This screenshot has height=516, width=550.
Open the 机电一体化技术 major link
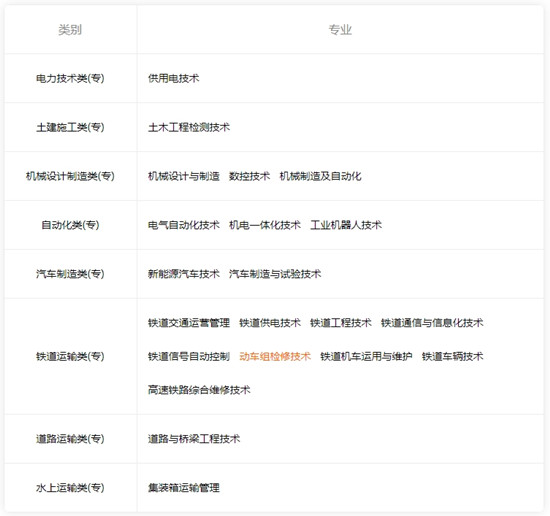[x=265, y=225]
